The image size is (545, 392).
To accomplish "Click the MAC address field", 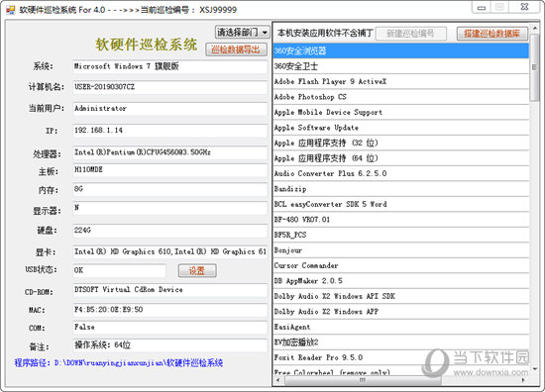I will (170, 310).
